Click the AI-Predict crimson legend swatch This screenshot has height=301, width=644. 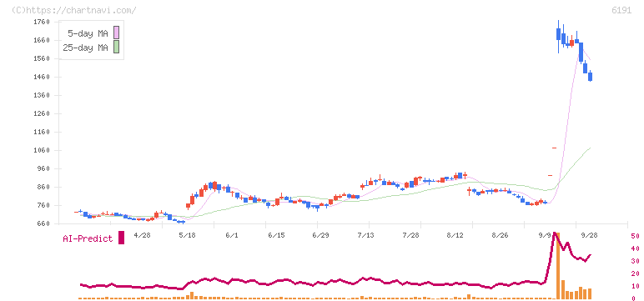(x=121, y=238)
